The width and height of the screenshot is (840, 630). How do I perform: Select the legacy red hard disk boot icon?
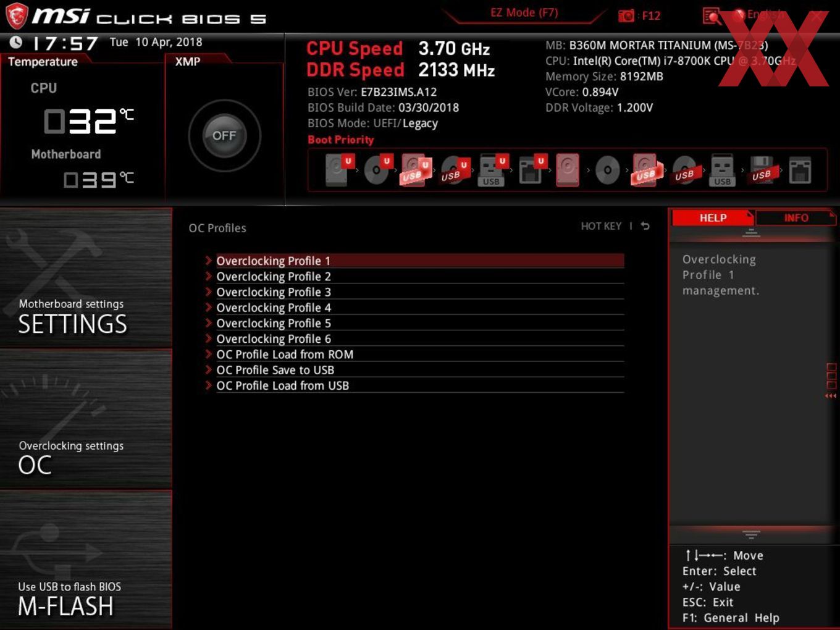(568, 170)
